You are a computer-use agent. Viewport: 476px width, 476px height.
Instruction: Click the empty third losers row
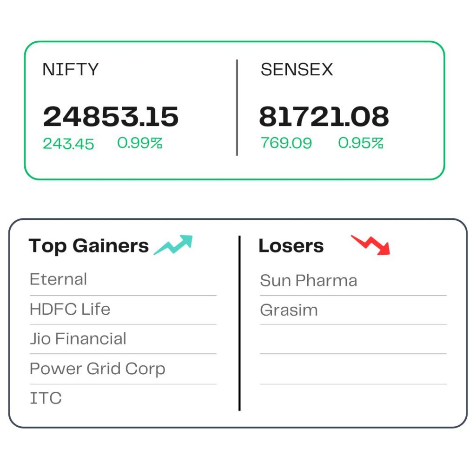click(x=353, y=339)
